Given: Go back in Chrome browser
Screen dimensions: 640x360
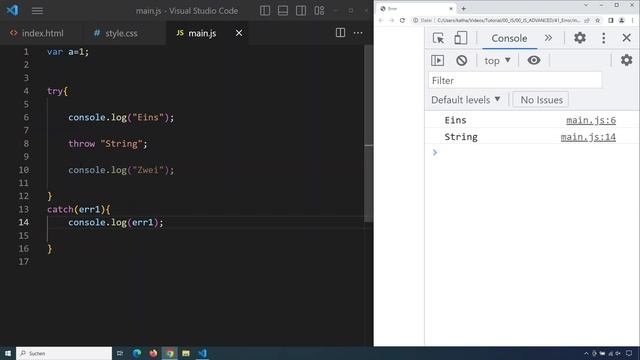Looking at the screenshot, I should (380, 20).
